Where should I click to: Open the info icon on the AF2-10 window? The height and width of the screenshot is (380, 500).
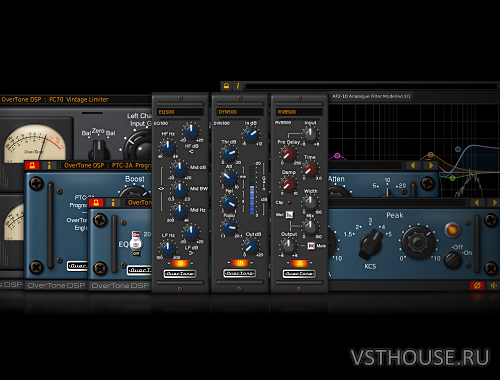point(238,86)
